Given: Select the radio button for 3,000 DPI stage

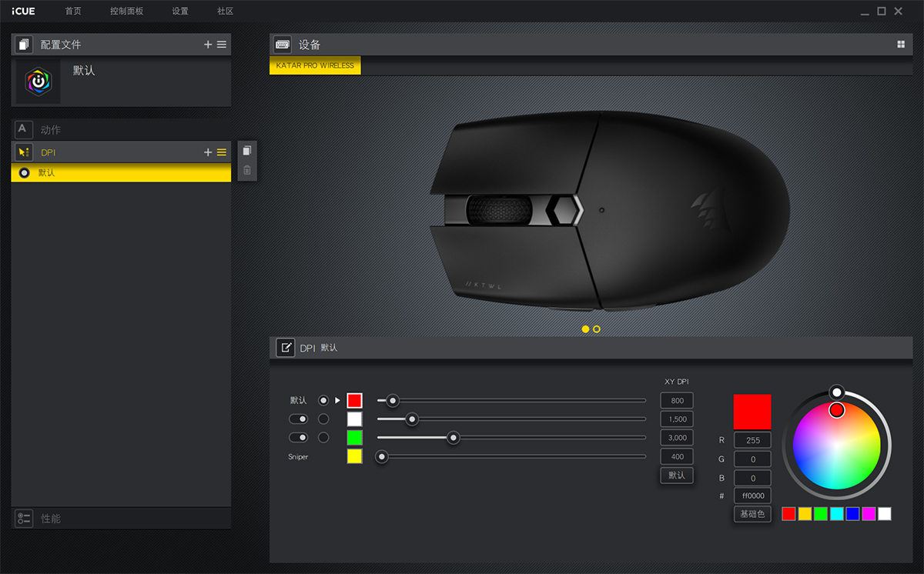Looking at the screenshot, I should pyautogui.click(x=323, y=437).
